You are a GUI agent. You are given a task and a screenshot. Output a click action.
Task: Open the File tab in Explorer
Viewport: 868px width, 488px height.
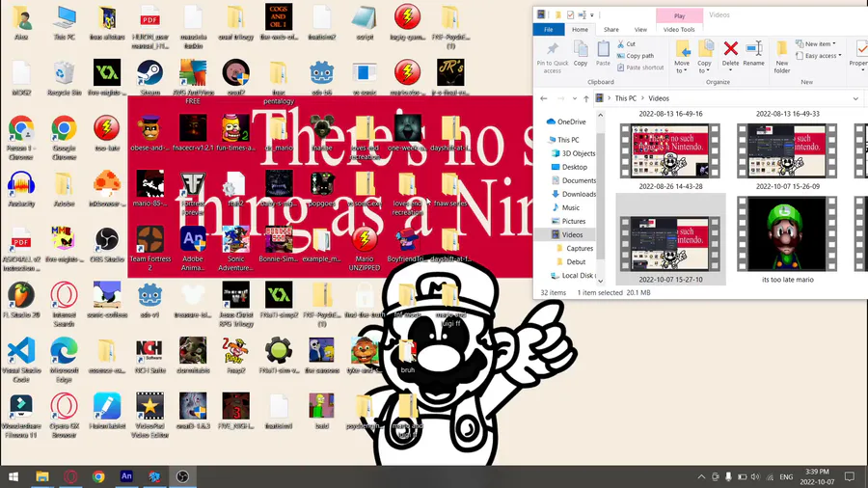coord(548,29)
